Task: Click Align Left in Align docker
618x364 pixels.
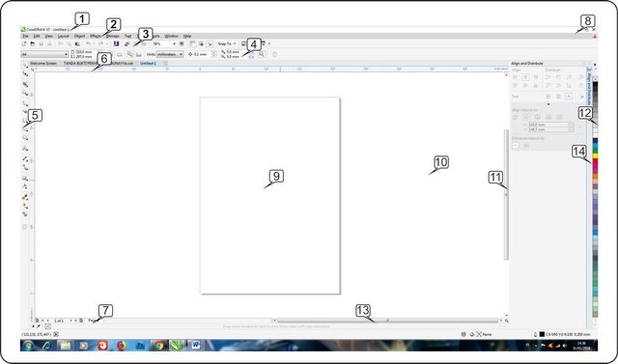Action: (x=515, y=77)
